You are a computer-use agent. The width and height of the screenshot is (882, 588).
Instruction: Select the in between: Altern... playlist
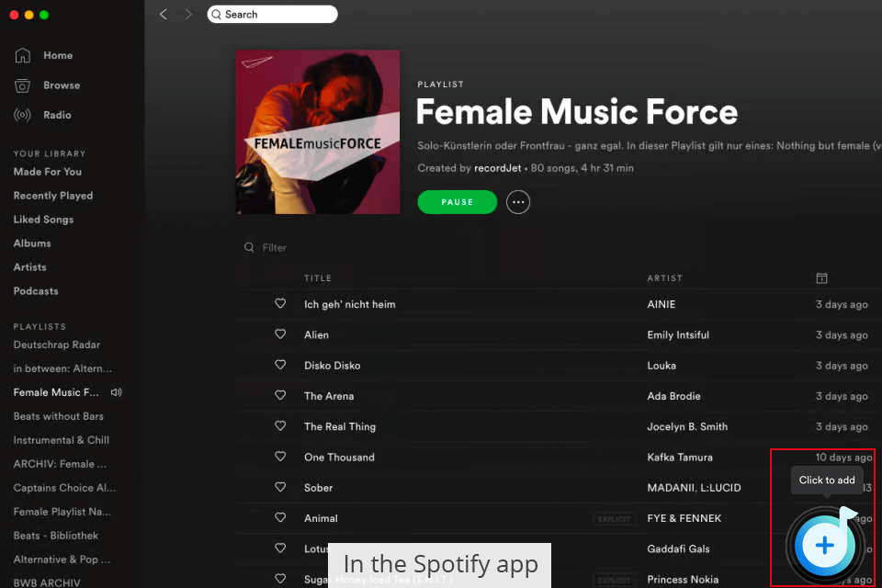62,368
